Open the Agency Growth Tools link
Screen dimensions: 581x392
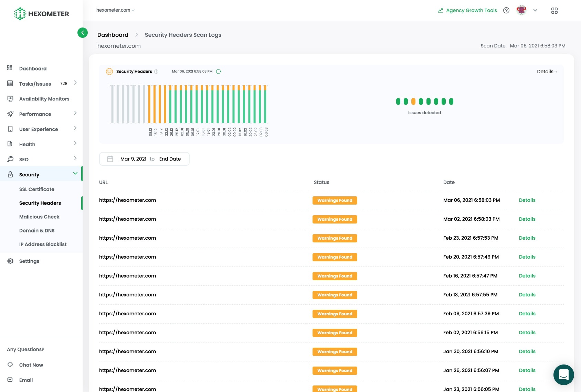tap(472, 10)
